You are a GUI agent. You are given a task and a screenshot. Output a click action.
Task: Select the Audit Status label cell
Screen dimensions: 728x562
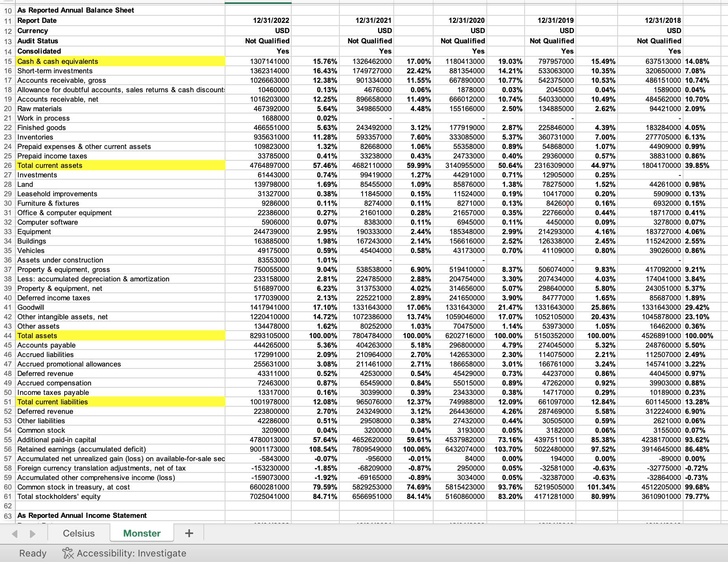(121, 41)
